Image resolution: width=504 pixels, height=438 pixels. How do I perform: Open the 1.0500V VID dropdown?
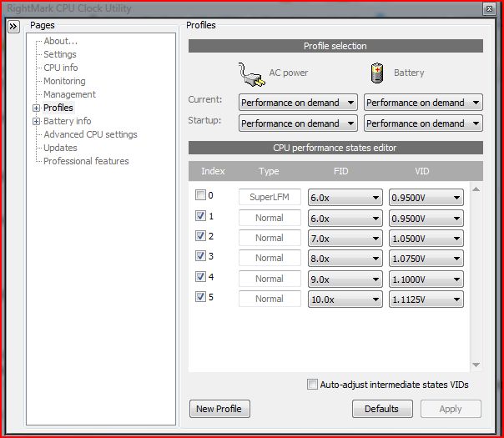point(426,239)
